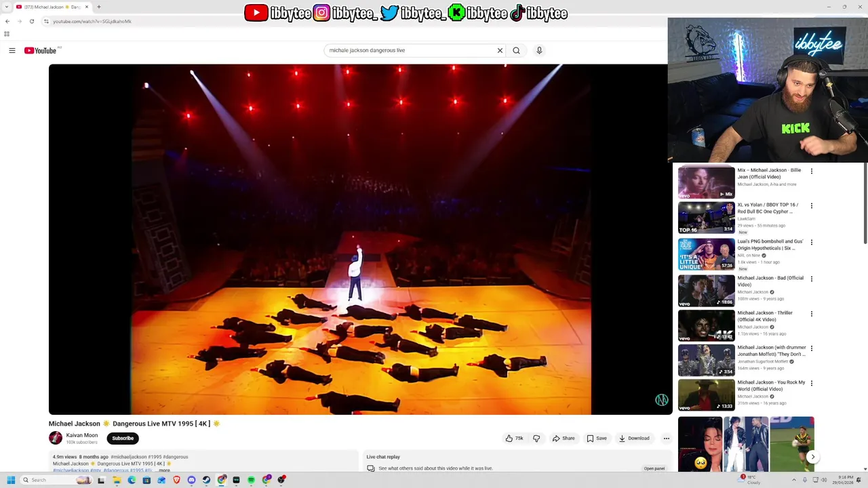The width and height of the screenshot is (868, 488).
Task: Open options for Jonathan Moffett video
Action: coord(812,348)
